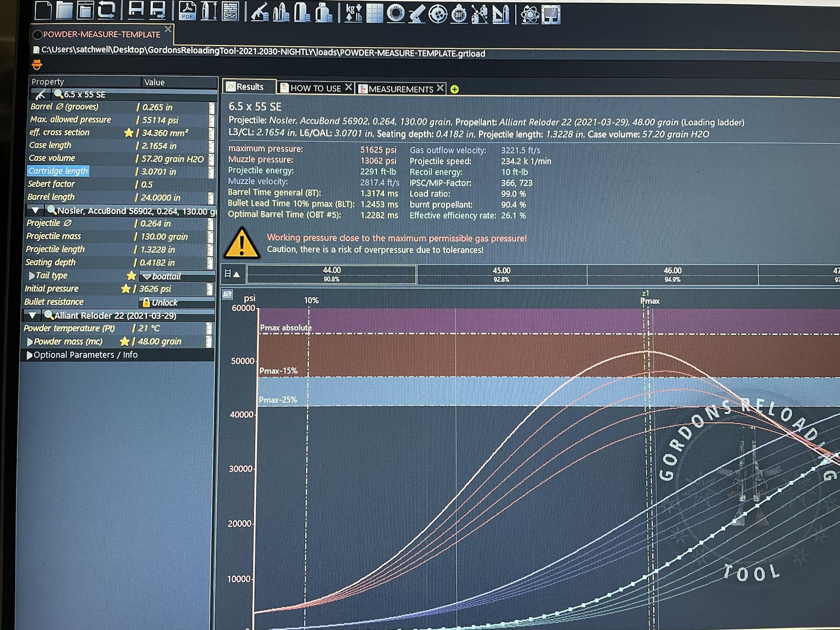The image size is (840, 630).
Task: Toggle star on eff. cross section row
Action: point(128,132)
